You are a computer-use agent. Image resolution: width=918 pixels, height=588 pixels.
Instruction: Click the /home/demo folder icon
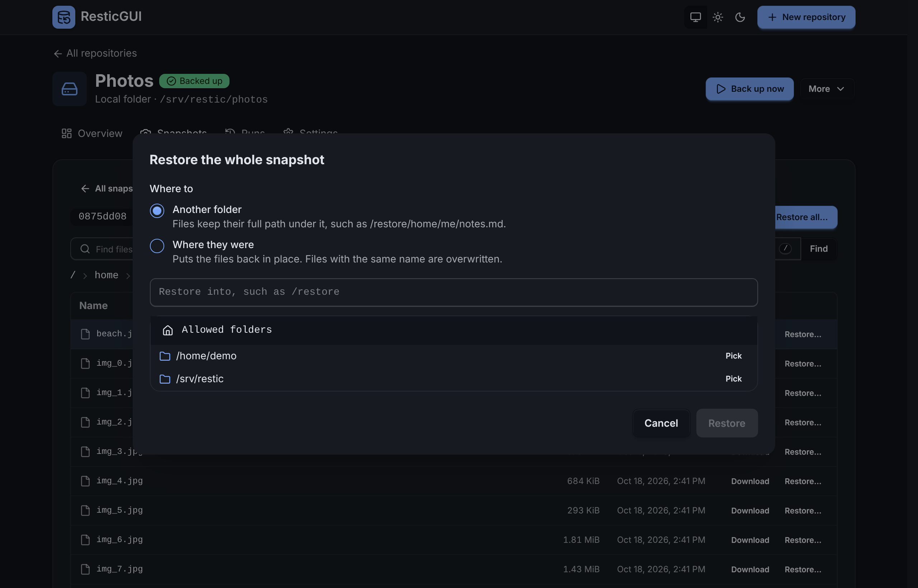[x=165, y=356]
